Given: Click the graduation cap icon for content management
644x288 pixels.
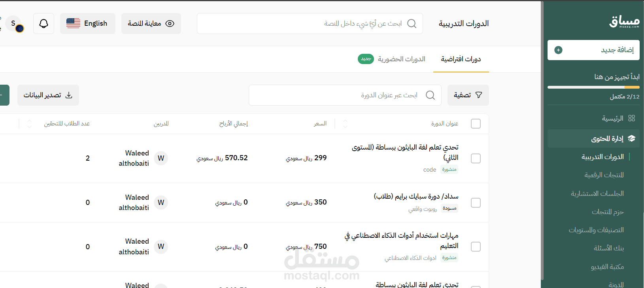Looking at the screenshot, I should 631,138.
